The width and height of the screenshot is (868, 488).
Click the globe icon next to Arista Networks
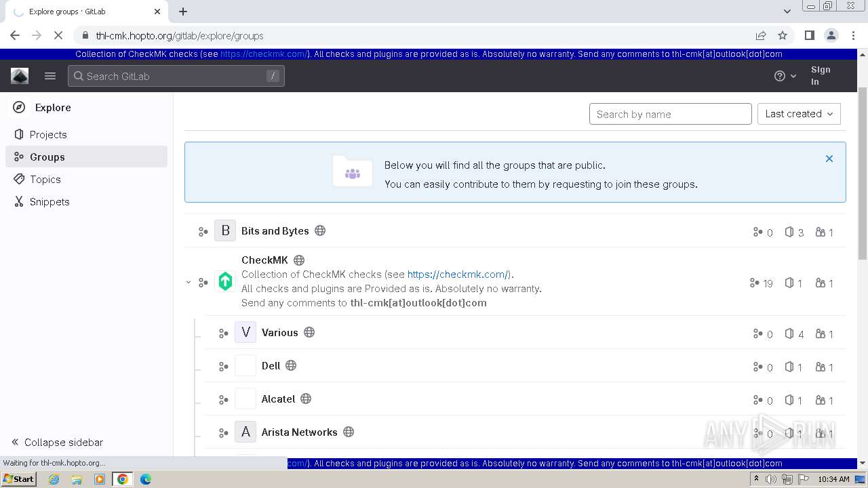point(349,432)
